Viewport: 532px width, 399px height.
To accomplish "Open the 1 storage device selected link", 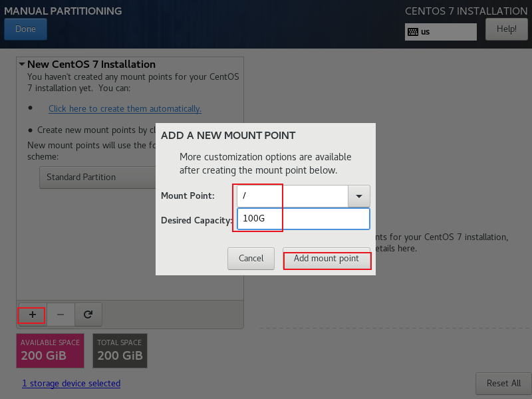I will point(71,384).
